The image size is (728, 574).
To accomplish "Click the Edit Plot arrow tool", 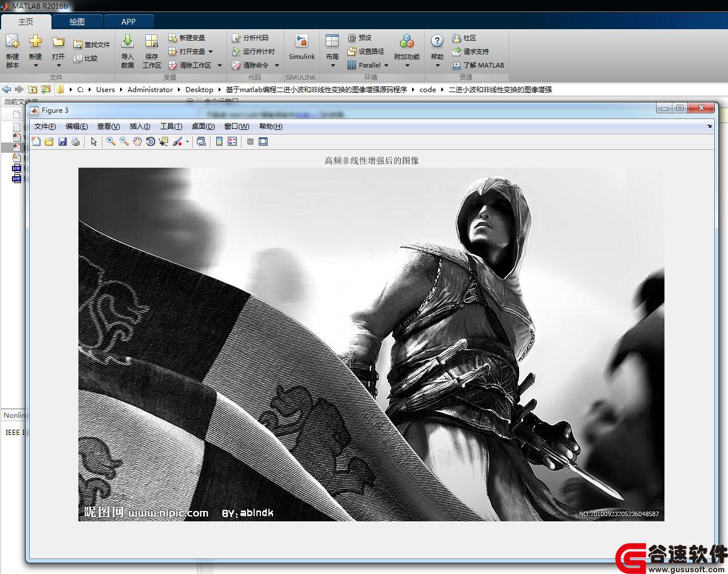I will click(x=94, y=141).
